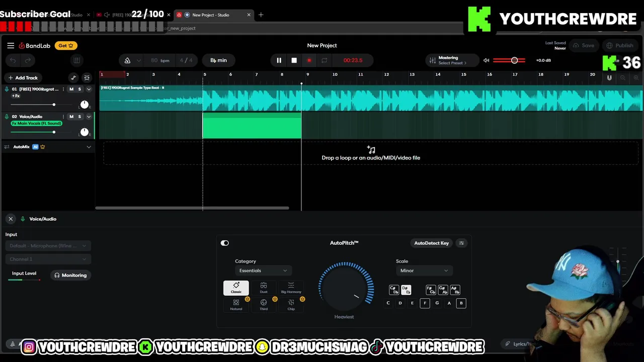Screen dimensions: 644x362
Task: Stop playback
Action: [294, 60]
